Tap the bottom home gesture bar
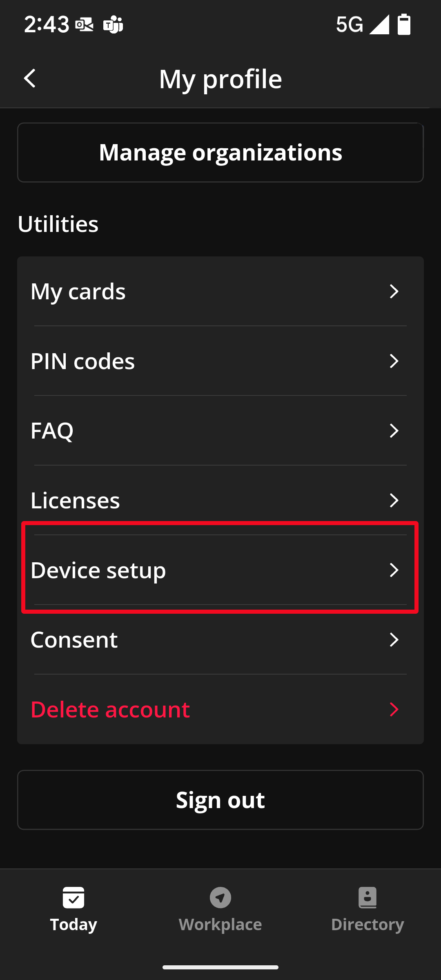Screen dimensions: 441x980 coord(220,967)
